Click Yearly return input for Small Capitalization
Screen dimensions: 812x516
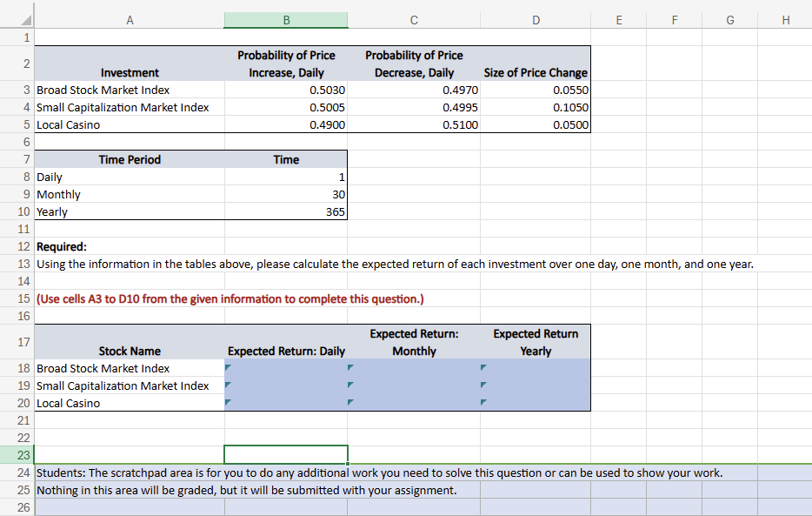click(536, 385)
